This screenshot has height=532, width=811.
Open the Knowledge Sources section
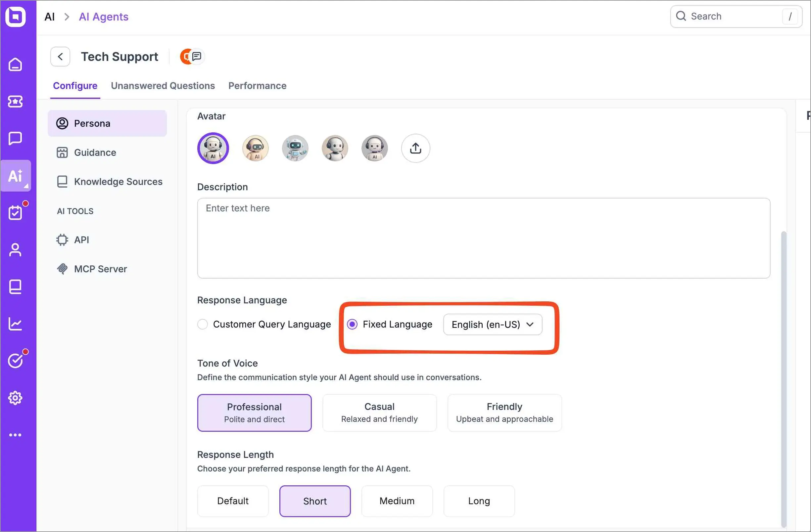click(x=118, y=182)
